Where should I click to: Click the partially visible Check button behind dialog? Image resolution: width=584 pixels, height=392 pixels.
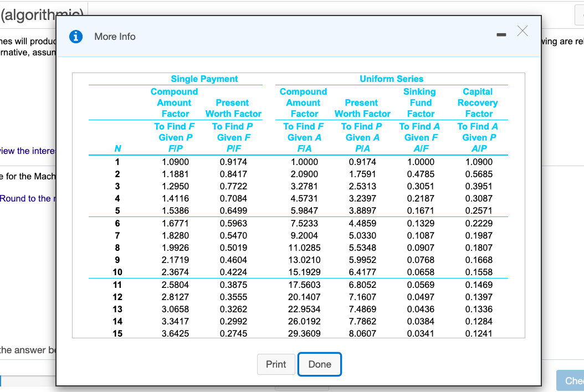[x=570, y=380]
